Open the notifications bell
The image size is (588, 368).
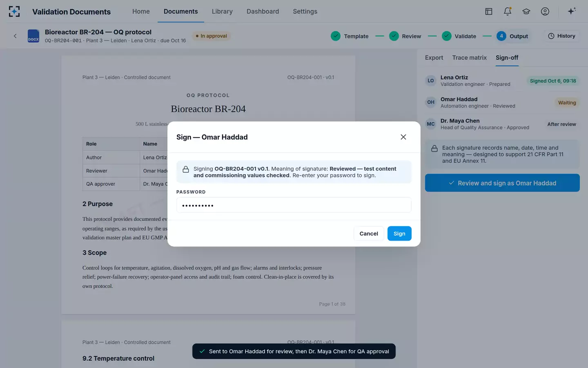tap(508, 11)
